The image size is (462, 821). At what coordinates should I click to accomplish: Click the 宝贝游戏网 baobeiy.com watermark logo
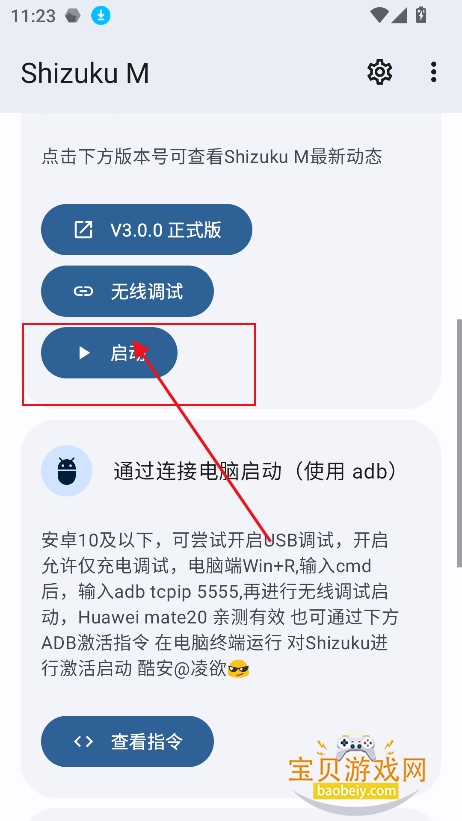click(x=359, y=768)
